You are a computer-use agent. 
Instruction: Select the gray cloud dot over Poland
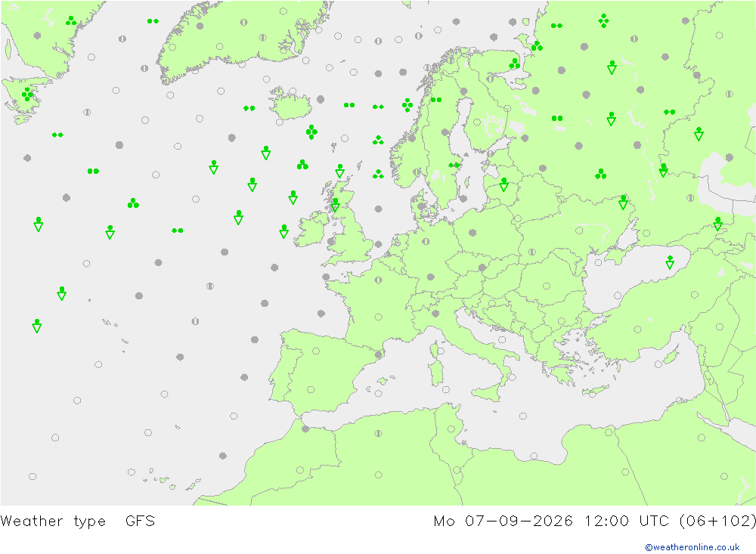pos(472,232)
